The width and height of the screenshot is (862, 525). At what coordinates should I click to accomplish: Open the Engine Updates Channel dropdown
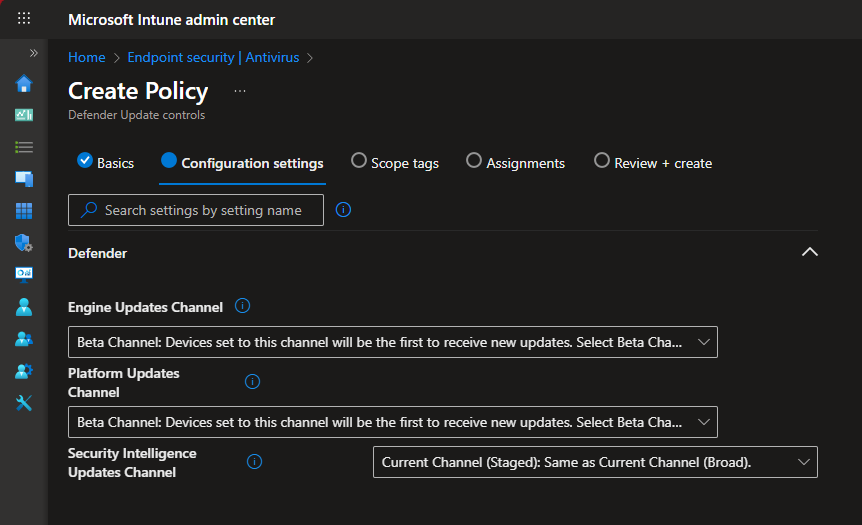point(393,342)
